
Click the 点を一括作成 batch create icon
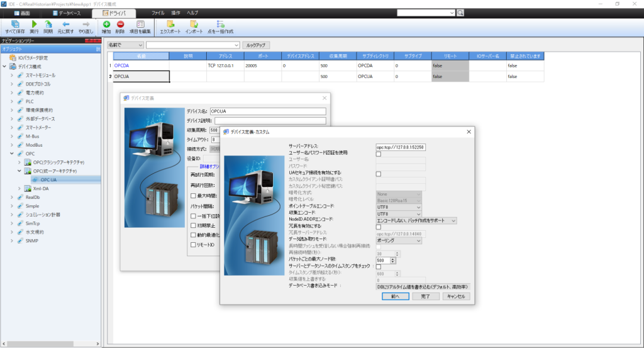(x=220, y=24)
